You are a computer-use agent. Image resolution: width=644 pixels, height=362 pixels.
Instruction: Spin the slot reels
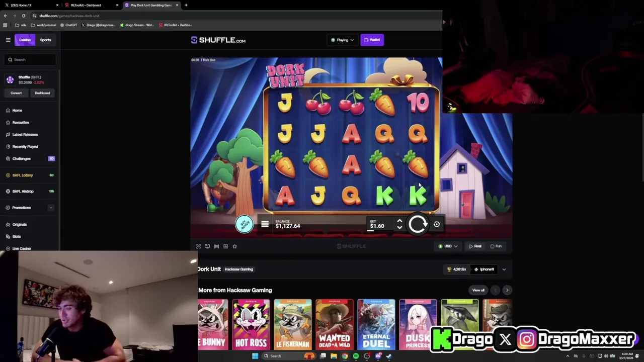417,224
